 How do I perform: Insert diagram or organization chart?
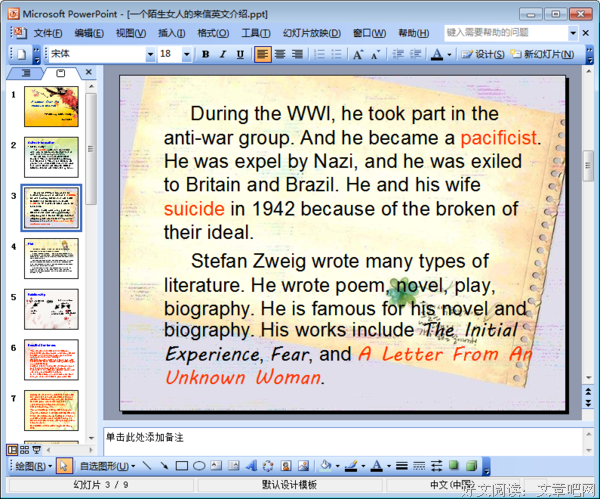(268, 466)
